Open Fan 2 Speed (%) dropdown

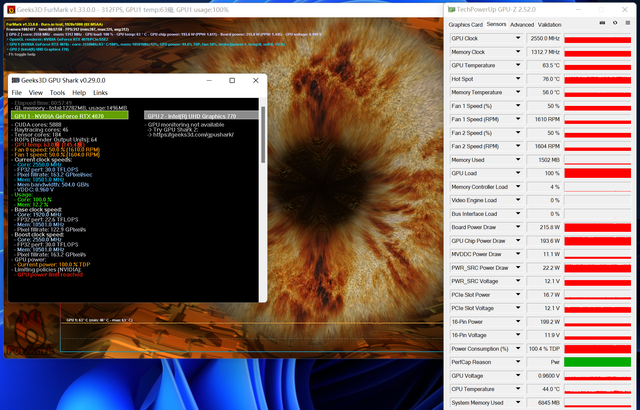pos(518,133)
